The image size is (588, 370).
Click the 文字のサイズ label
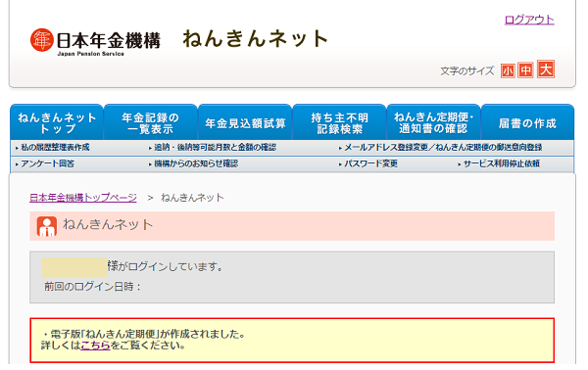pos(467,70)
